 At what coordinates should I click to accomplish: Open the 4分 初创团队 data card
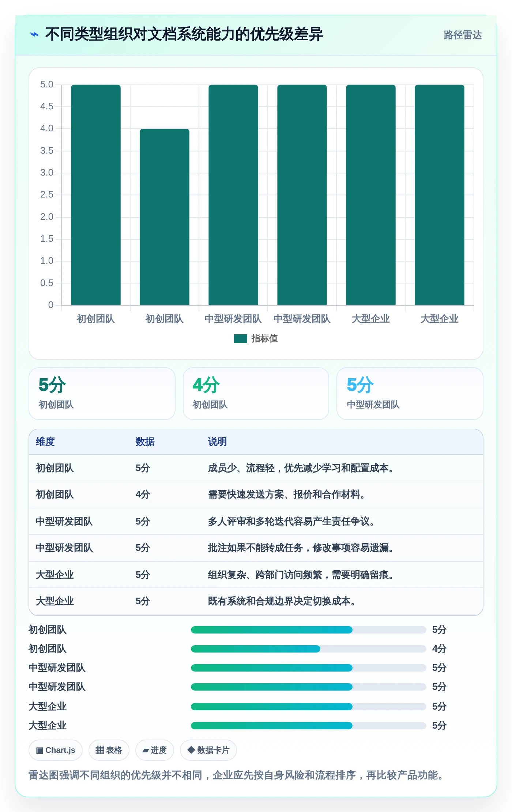point(256,394)
